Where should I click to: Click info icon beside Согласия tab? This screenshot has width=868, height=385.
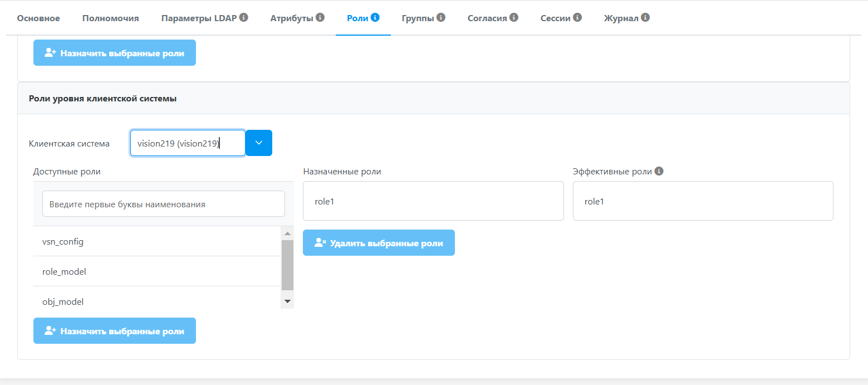click(514, 17)
